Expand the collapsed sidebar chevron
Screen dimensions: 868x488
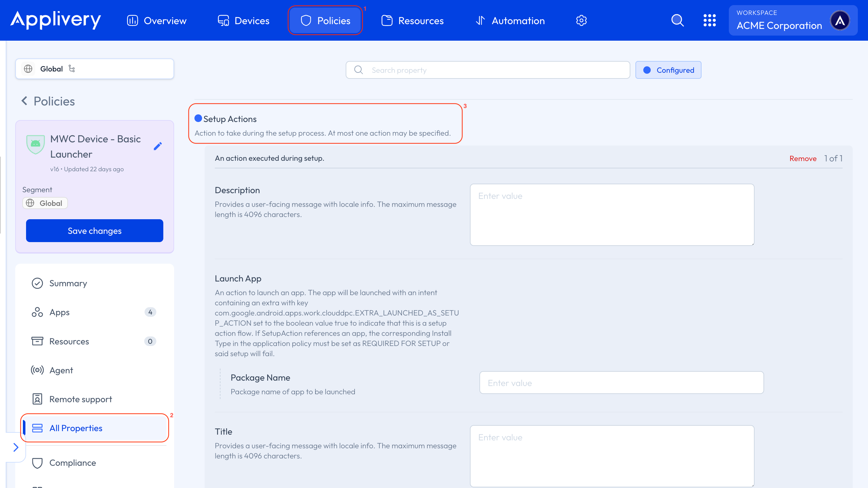[16, 447]
